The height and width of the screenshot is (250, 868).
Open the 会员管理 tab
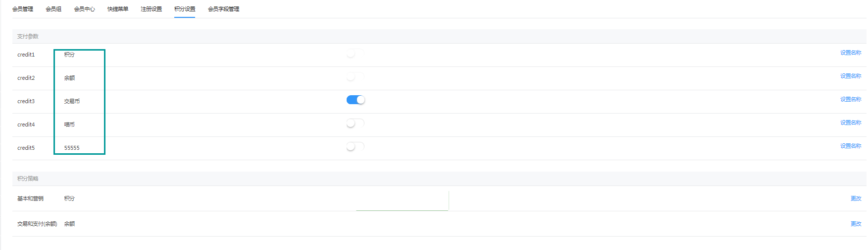click(x=23, y=9)
